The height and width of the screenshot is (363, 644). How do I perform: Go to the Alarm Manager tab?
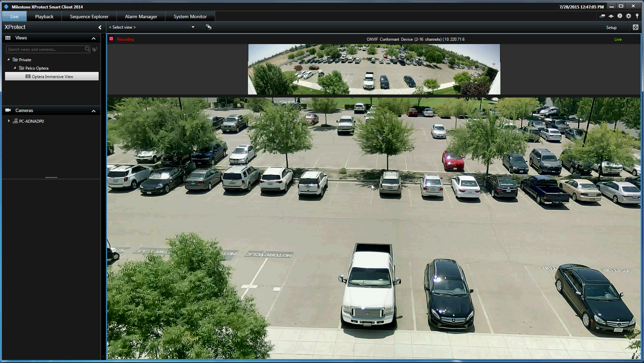click(x=141, y=17)
